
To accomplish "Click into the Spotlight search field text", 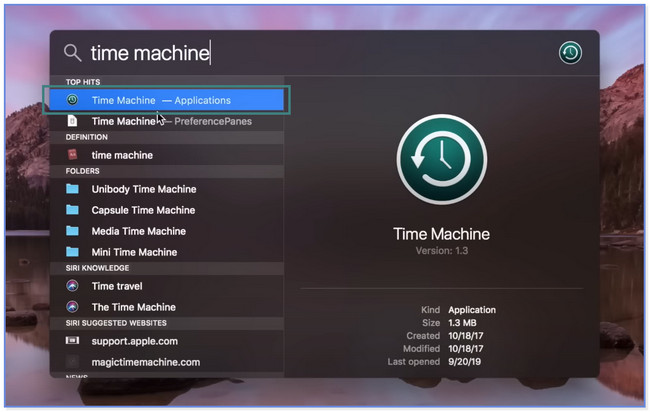I will (x=150, y=53).
